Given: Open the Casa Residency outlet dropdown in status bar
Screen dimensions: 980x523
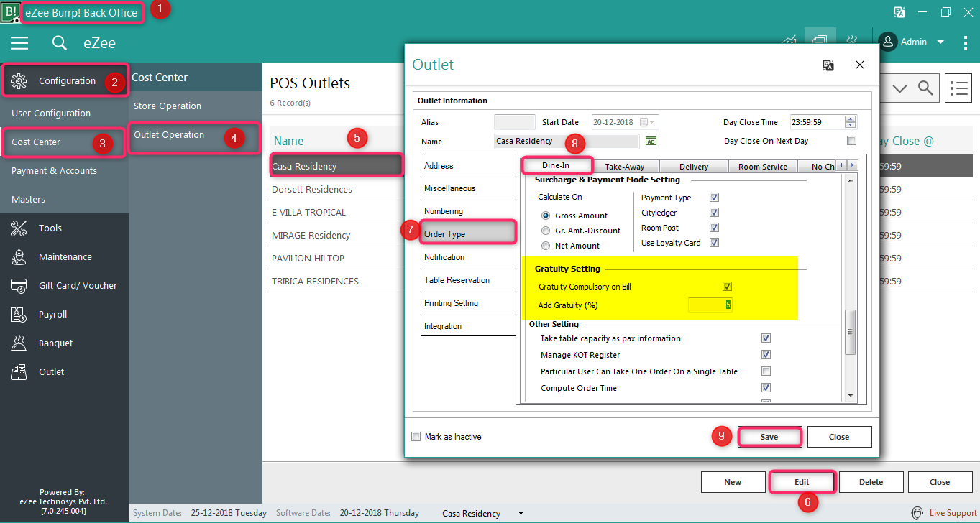Looking at the screenshot, I should pyautogui.click(x=521, y=513).
